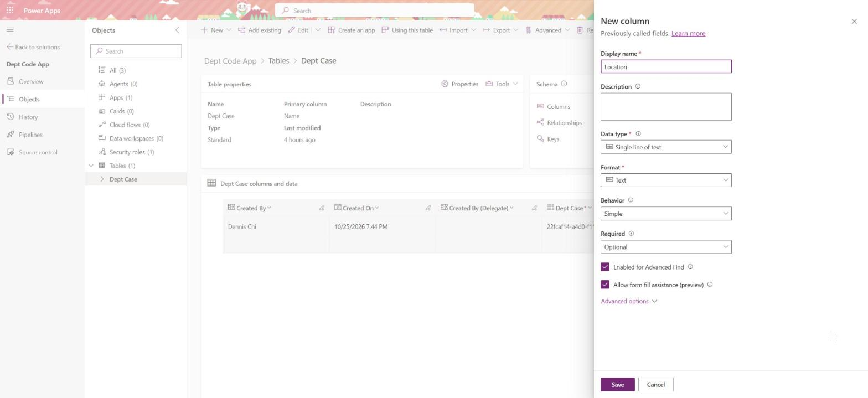
Task: Click the info icon beside Data type
Action: 638,134
